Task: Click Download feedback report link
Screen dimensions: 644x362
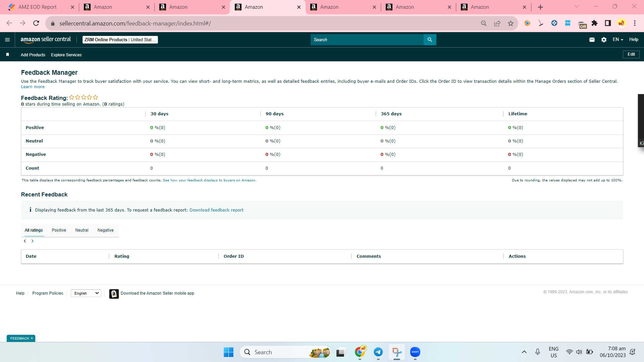Action: [216, 210]
